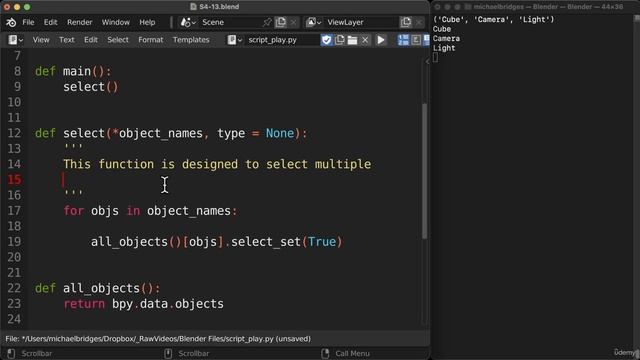Open the text editor Edit menu
The width and height of the screenshot is (640, 360).
(x=91, y=40)
